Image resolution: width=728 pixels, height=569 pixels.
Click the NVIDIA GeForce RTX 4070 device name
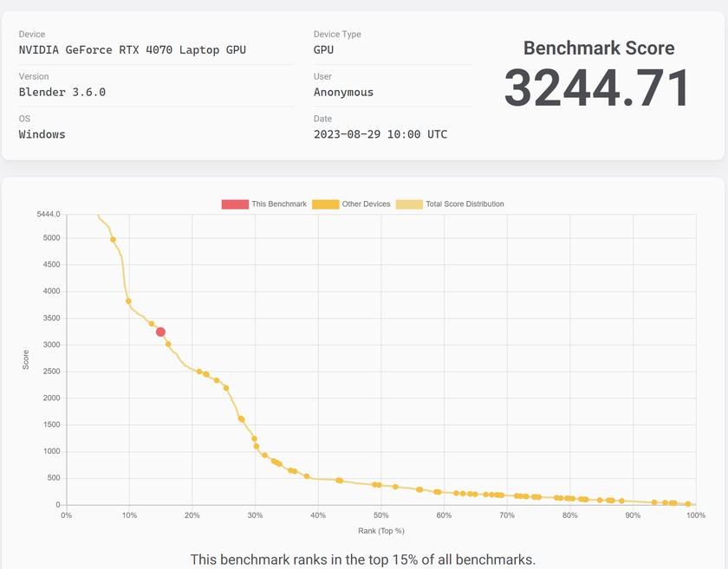click(x=133, y=50)
